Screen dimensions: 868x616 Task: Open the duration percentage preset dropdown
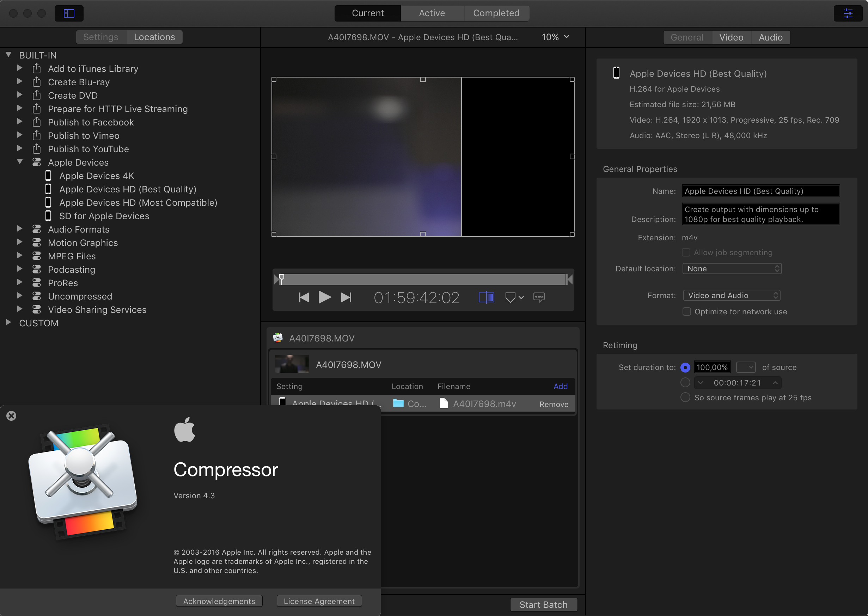(746, 367)
